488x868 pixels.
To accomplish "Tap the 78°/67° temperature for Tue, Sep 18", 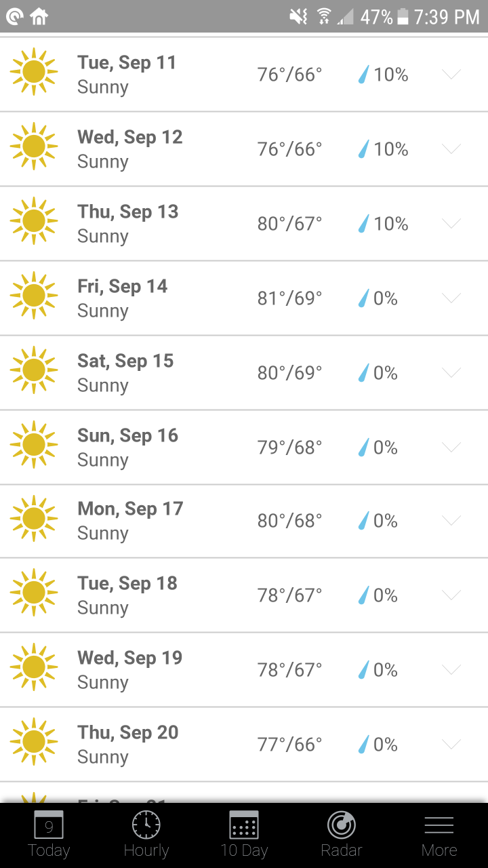I will click(289, 595).
